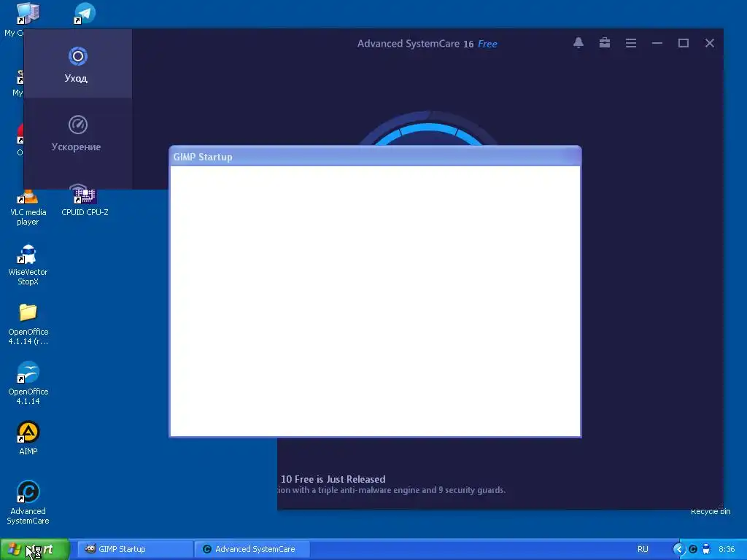Open the Advanced SystemCare desktop shortcut
The height and width of the screenshot is (560, 747).
(x=28, y=502)
